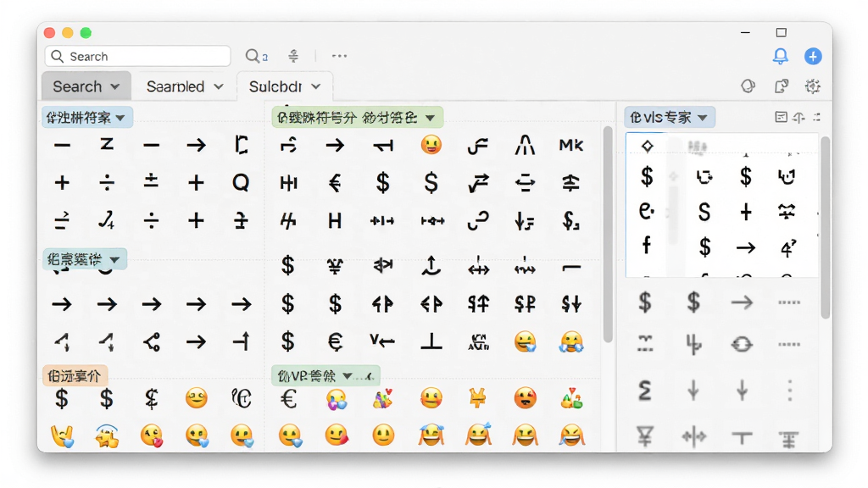Screen dimensions: 868x488
Task: Insert the black yen ¥ symbol in middle panel
Action: [335, 267]
